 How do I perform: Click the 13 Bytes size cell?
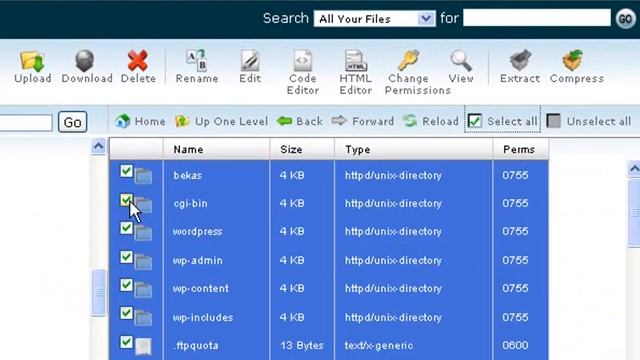[x=302, y=346]
